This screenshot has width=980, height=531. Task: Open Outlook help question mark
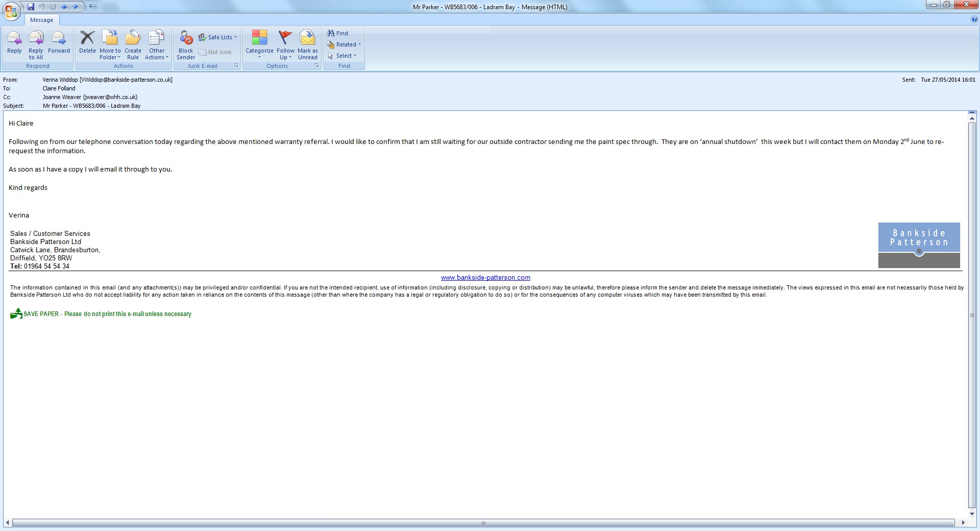pos(974,19)
